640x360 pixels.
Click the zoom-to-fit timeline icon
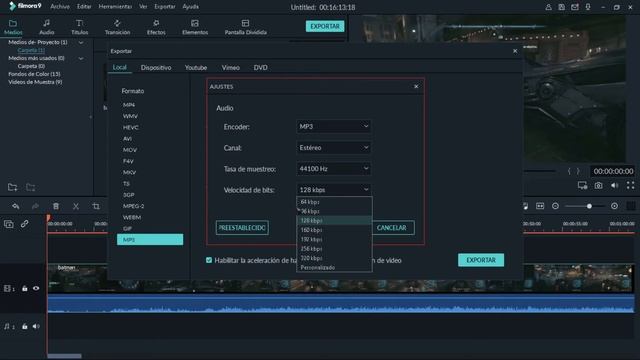(540, 206)
